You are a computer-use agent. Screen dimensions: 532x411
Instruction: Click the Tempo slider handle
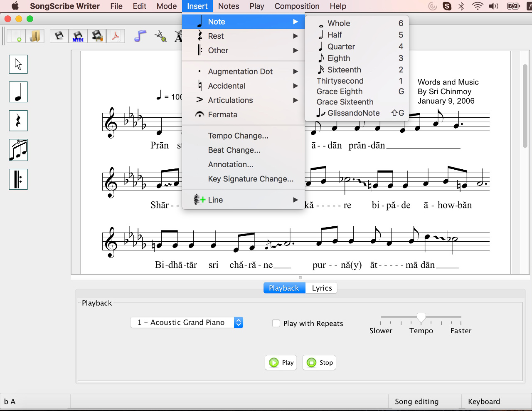click(421, 318)
